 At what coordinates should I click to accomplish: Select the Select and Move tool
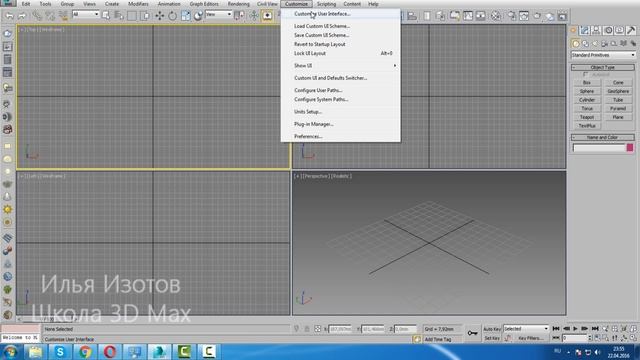coord(160,16)
